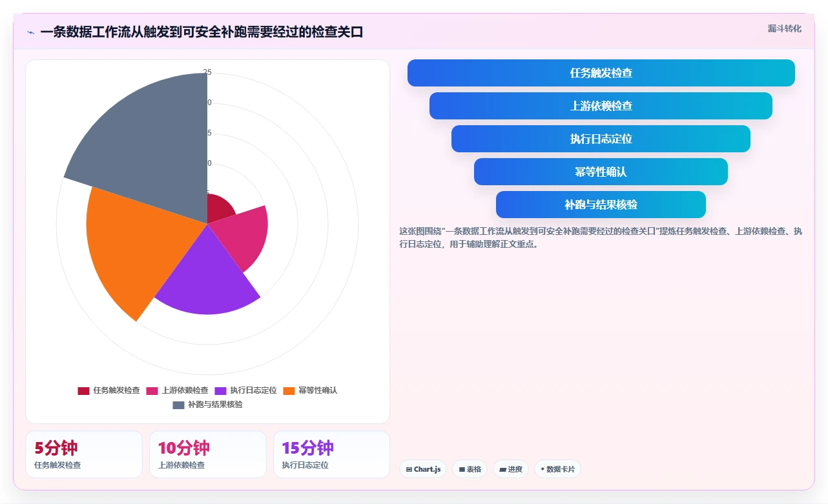Click the pink 上游依赖检查 chart segment
Screen dimensions: 828x504
(242, 236)
